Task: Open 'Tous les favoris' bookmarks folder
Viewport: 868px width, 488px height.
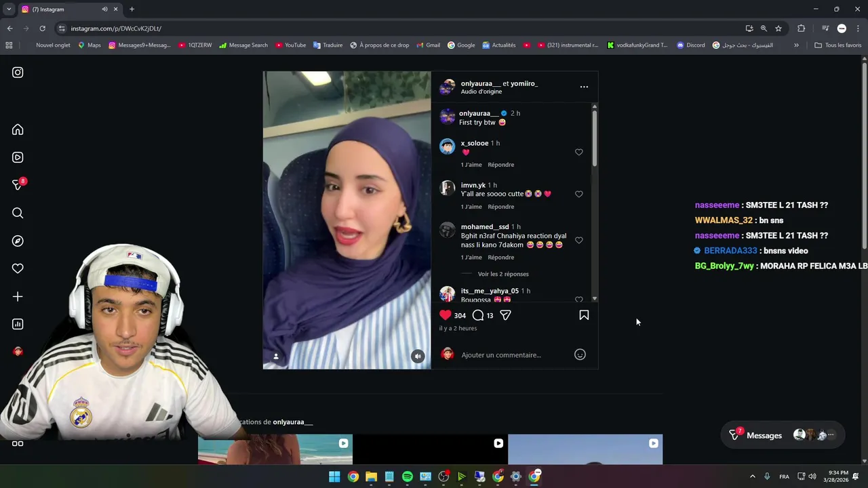Action: coord(837,45)
